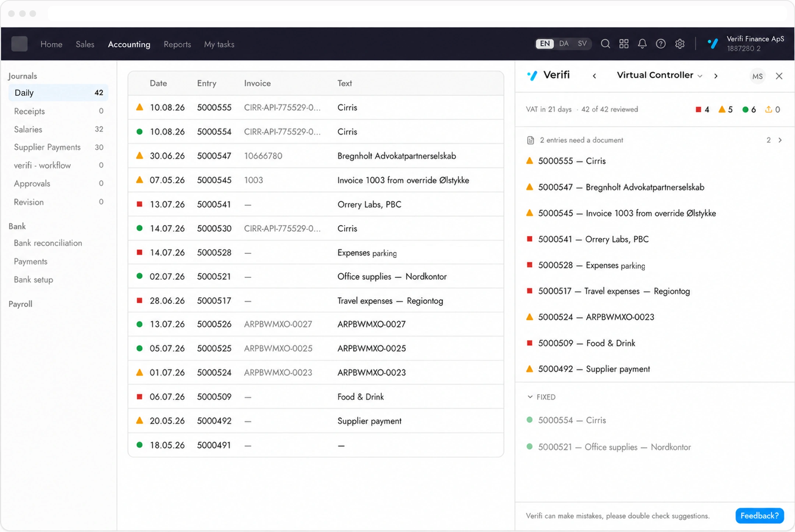Screen dimensions: 795x532
Task: Click the Verifi logo in top navbar
Action: click(x=713, y=44)
